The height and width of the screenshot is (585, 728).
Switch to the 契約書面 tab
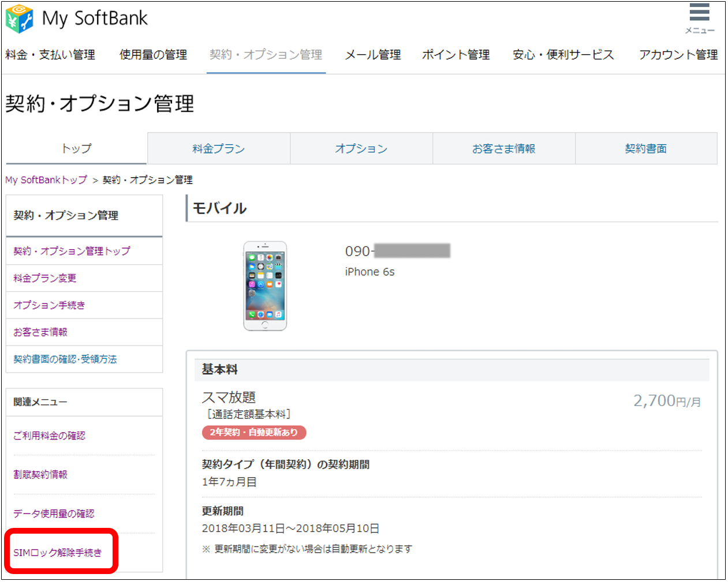click(x=646, y=148)
